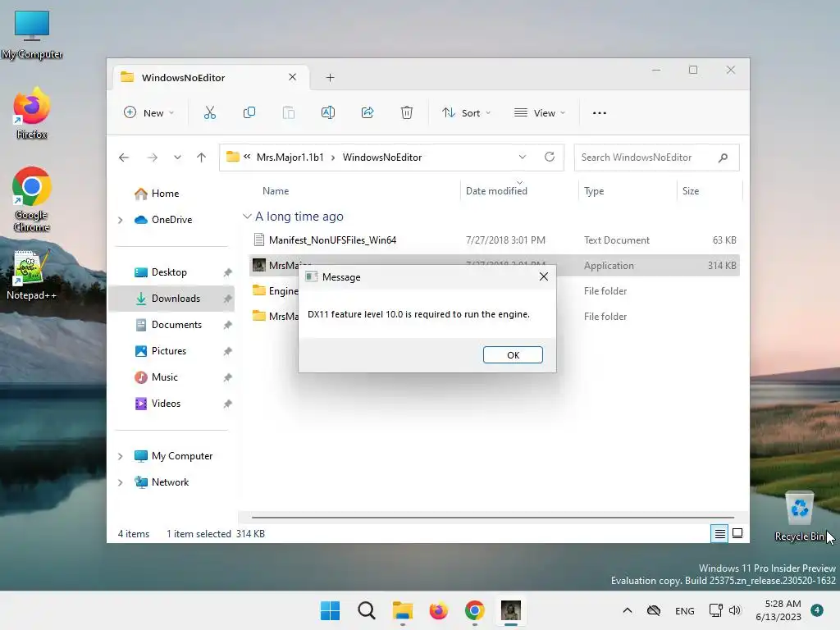Click Mrs.Major1.1b1 in address bar
The width and height of the screenshot is (840, 630).
pyautogui.click(x=290, y=157)
